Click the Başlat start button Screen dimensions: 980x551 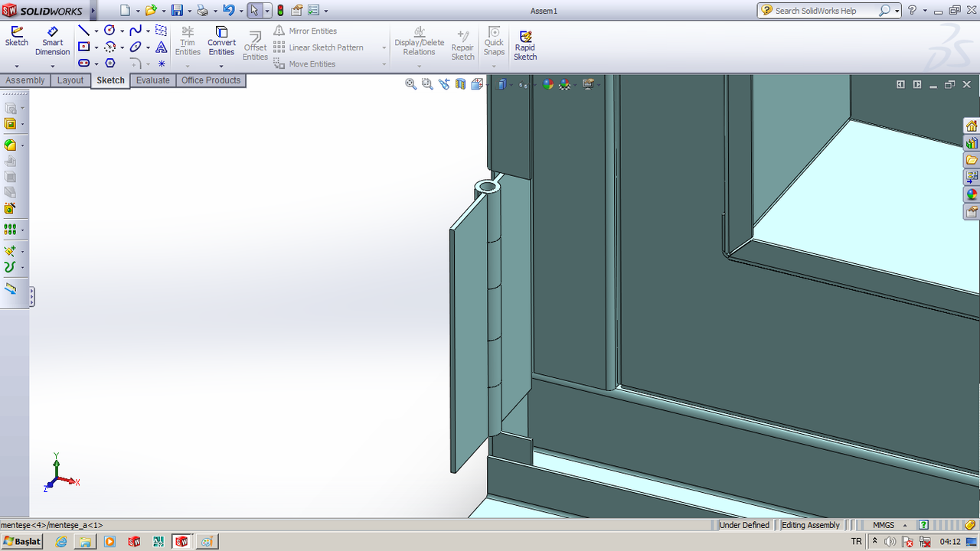(x=22, y=541)
